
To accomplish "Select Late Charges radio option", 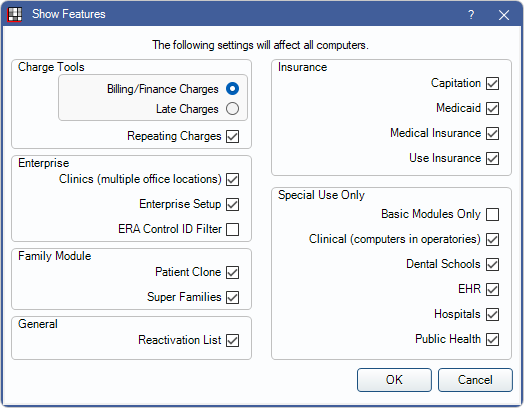I will point(232,109).
